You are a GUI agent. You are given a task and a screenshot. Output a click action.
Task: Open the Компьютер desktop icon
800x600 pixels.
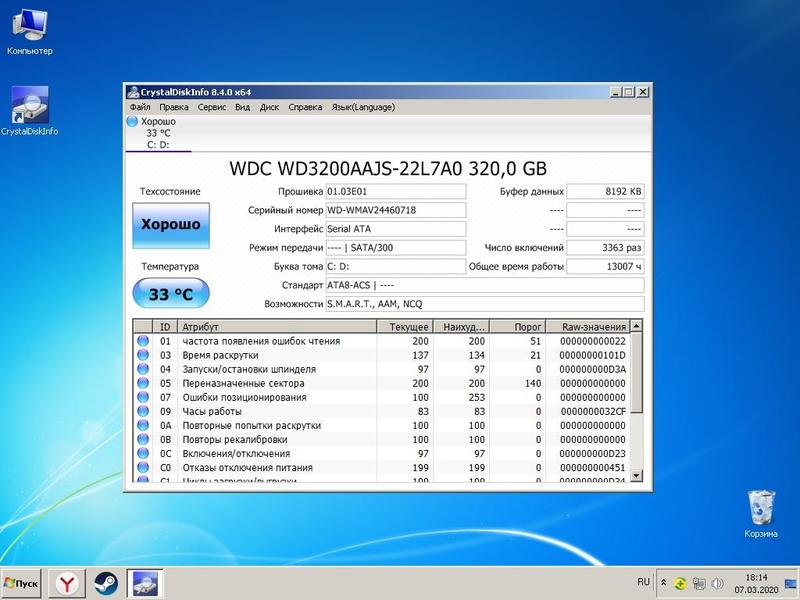pos(29,25)
